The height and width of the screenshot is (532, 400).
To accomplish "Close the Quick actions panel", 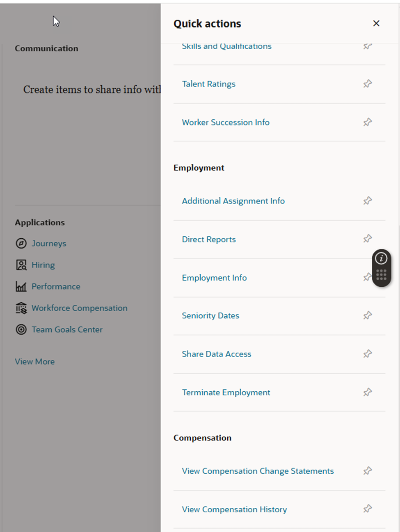I will click(376, 23).
